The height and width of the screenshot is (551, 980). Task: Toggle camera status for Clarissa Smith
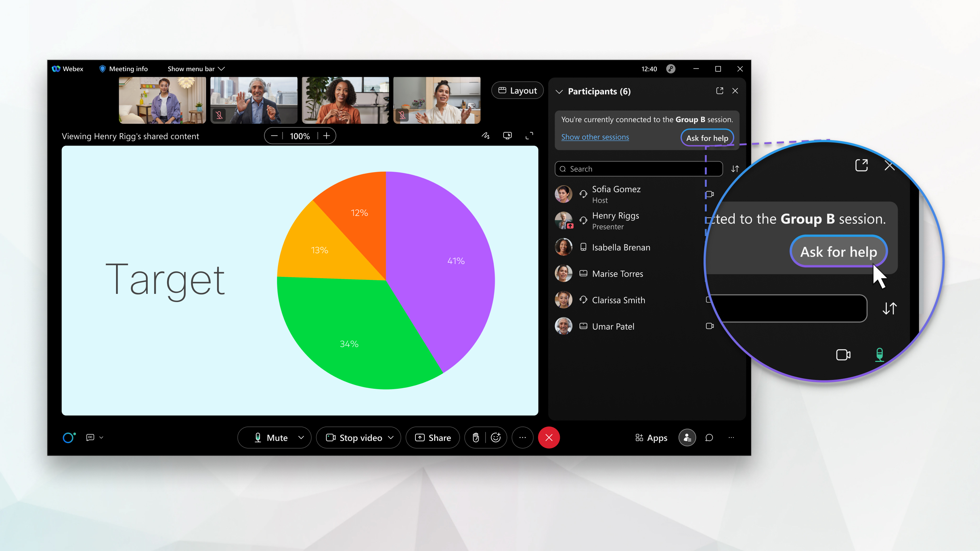pyautogui.click(x=710, y=300)
